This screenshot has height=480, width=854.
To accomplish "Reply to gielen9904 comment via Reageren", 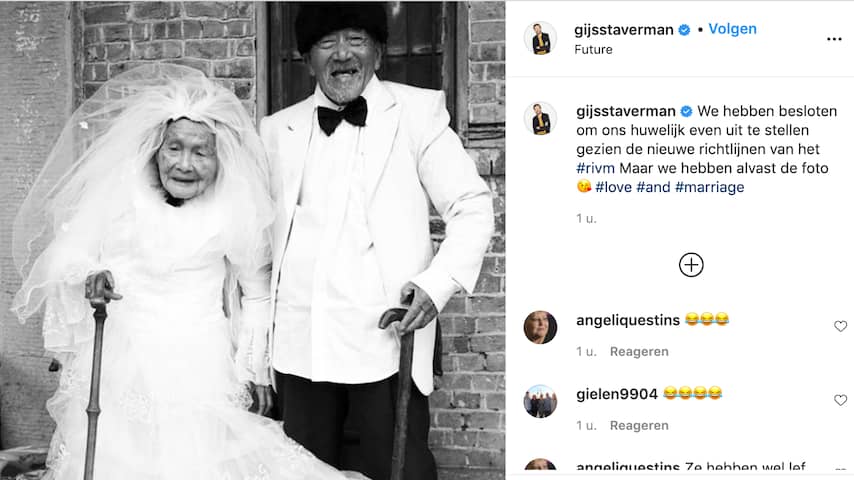I will pyautogui.click(x=639, y=426).
